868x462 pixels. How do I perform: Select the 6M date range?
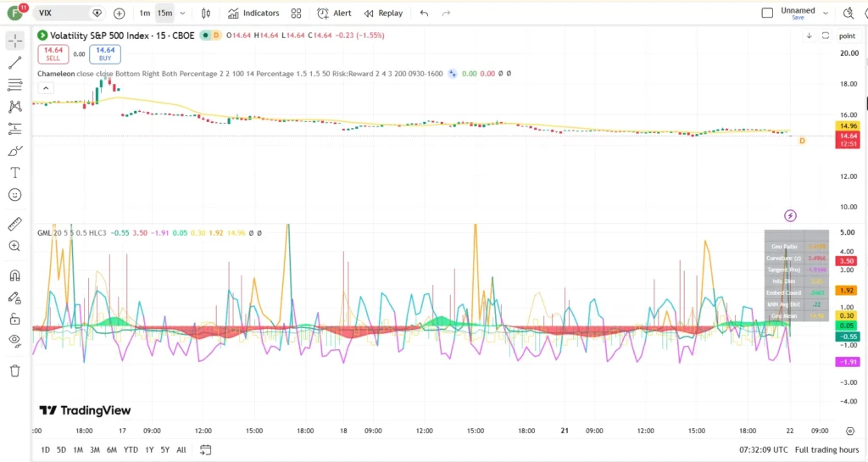111,450
